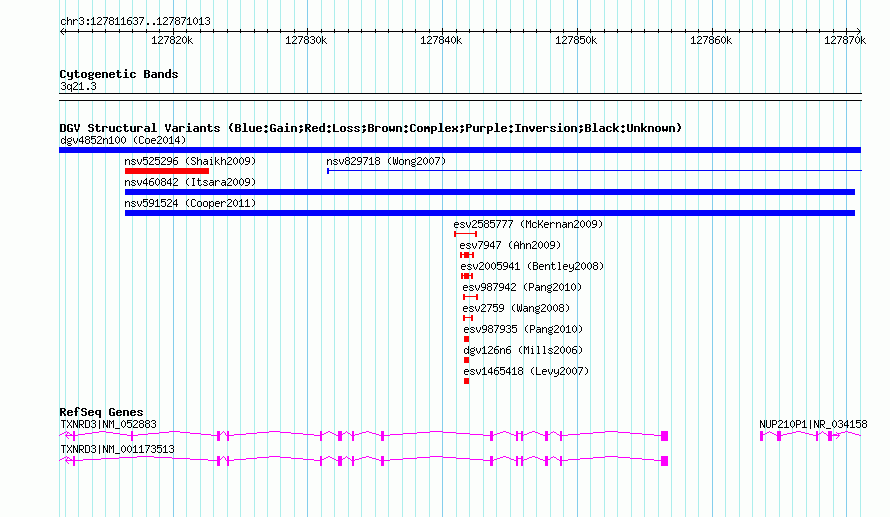
Task: Click the TXNRD3|NM_052883 gene label
Action: 108,424
